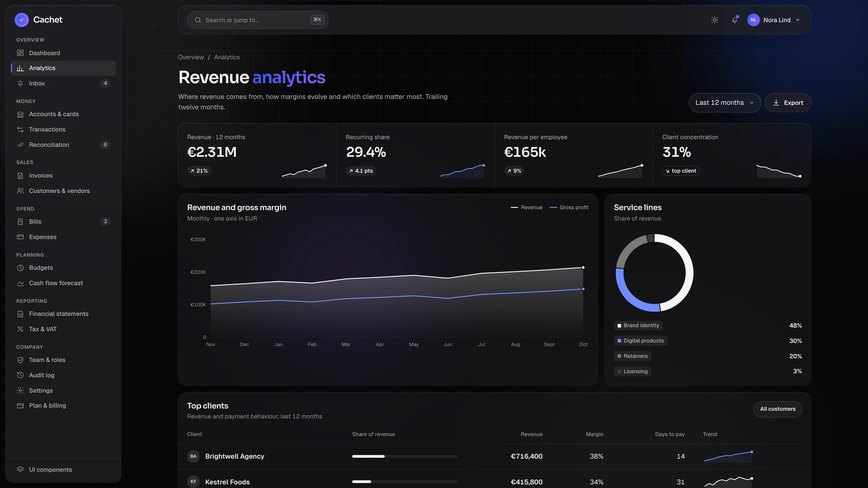Image resolution: width=868 pixels, height=488 pixels.
Task: Click the Cash flow forecast chart icon
Action: 20,283
